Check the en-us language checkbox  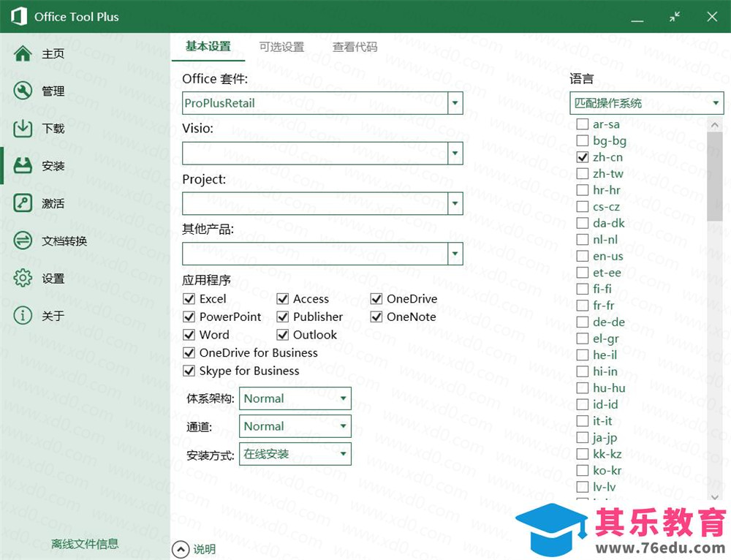[x=583, y=256]
